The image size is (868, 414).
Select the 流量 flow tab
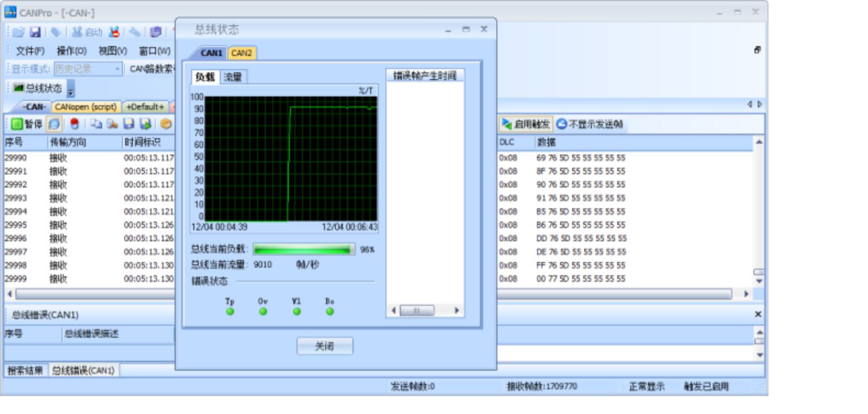coord(233,77)
